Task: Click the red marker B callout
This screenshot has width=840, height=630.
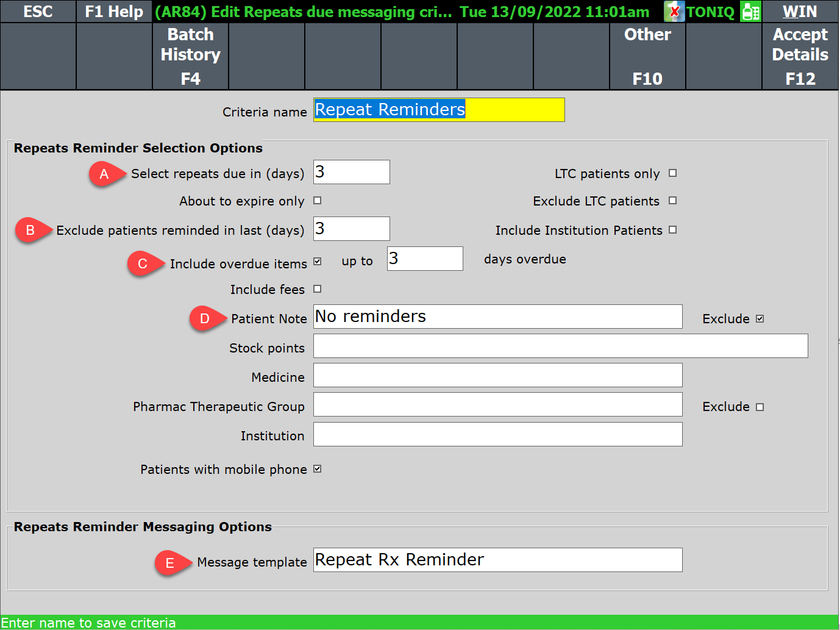Action: point(30,231)
